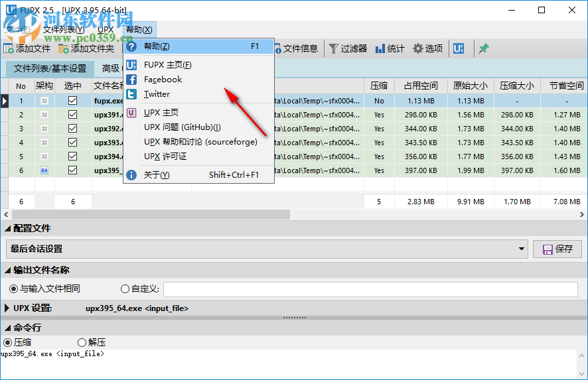Sort by Compressed (压缩) column header

(379, 86)
